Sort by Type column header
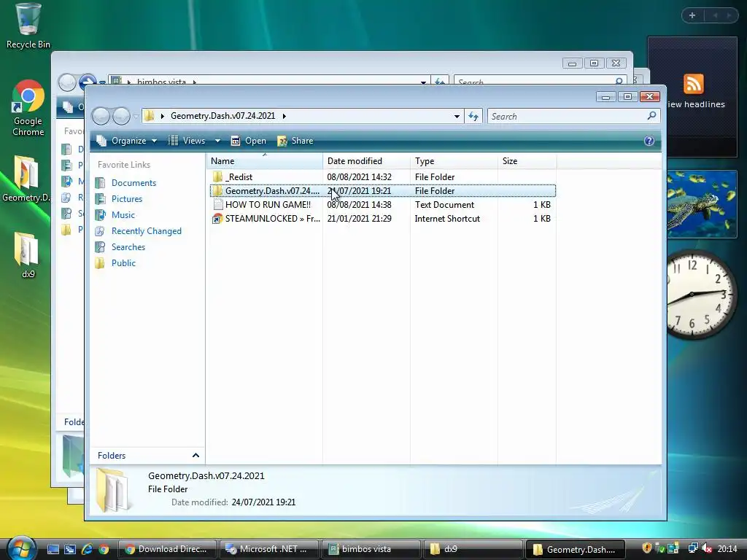The height and width of the screenshot is (560, 747). click(x=454, y=161)
